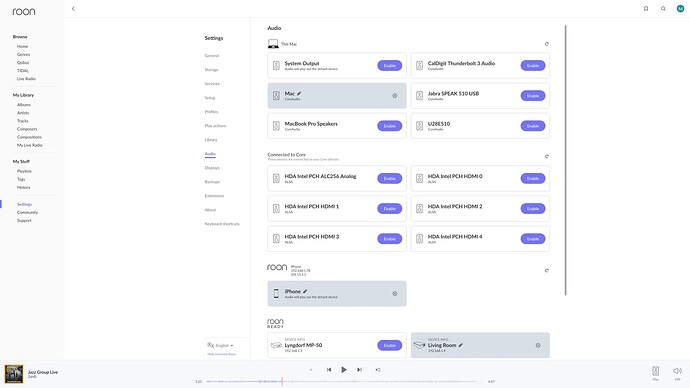Open Living Room device settings gear
Viewport: 690px width, 388px height.
(538, 345)
